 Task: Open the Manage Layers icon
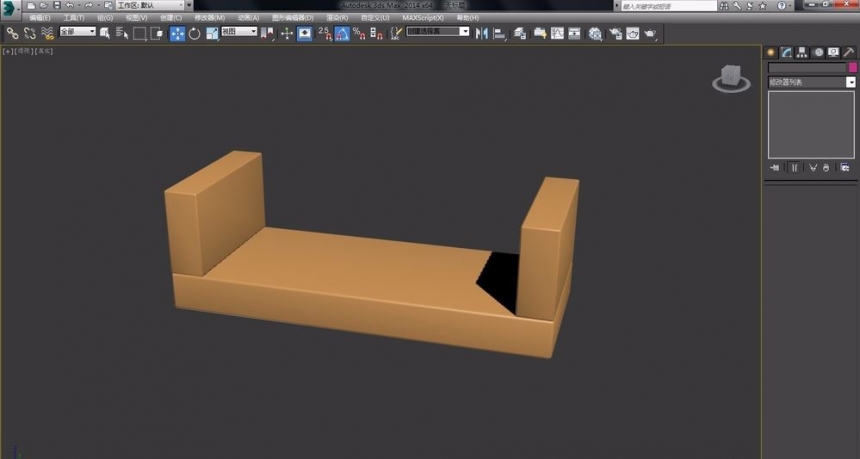click(x=520, y=34)
